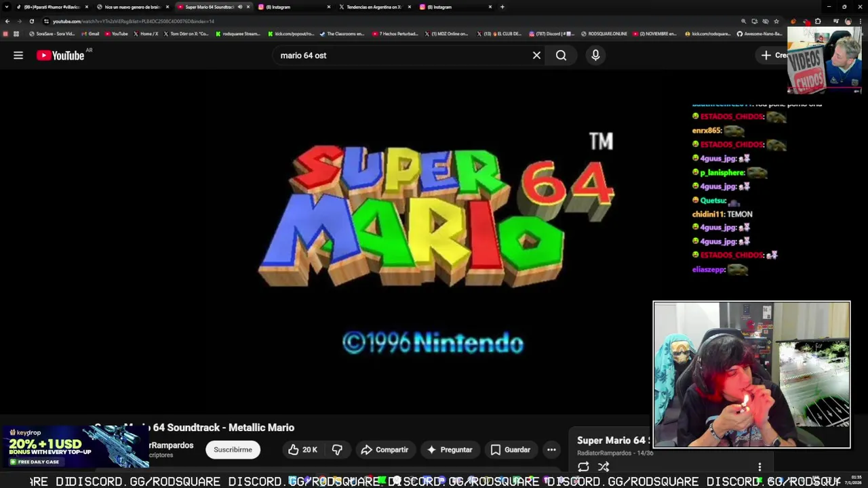Image resolution: width=868 pixels, height=488 pixels.
Task: Open the apps grid bookmark icon
Action: tap(16, 34)
